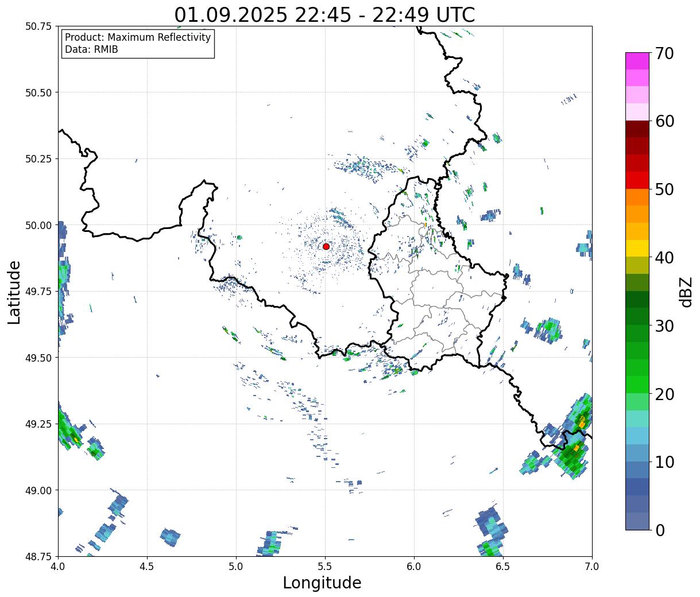The width and height of the screenshot is (700, 597).
Task: Click colorbar tick label 40
Action: point(664,257)
